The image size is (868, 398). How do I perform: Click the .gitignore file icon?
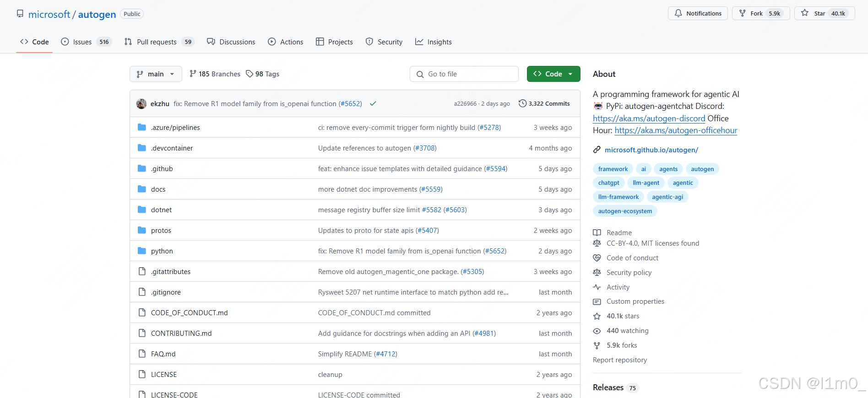[142, 292]
